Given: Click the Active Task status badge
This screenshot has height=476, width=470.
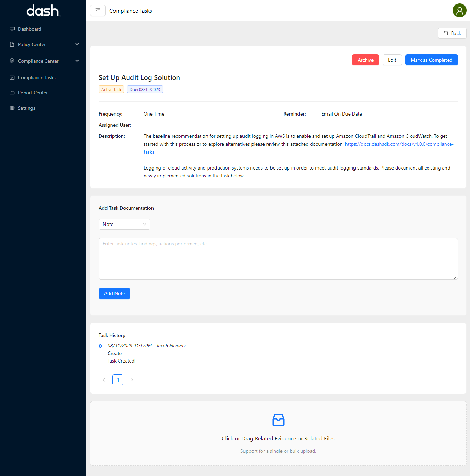Looking at the screenshot, I should tap(111, 89).
